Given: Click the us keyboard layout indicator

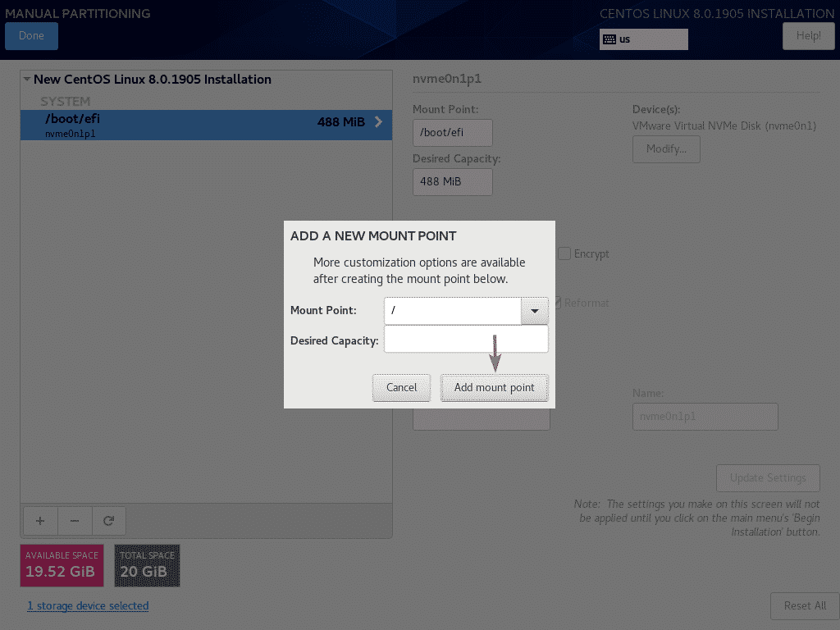Looking at the screenshot, I should (643, 39).
